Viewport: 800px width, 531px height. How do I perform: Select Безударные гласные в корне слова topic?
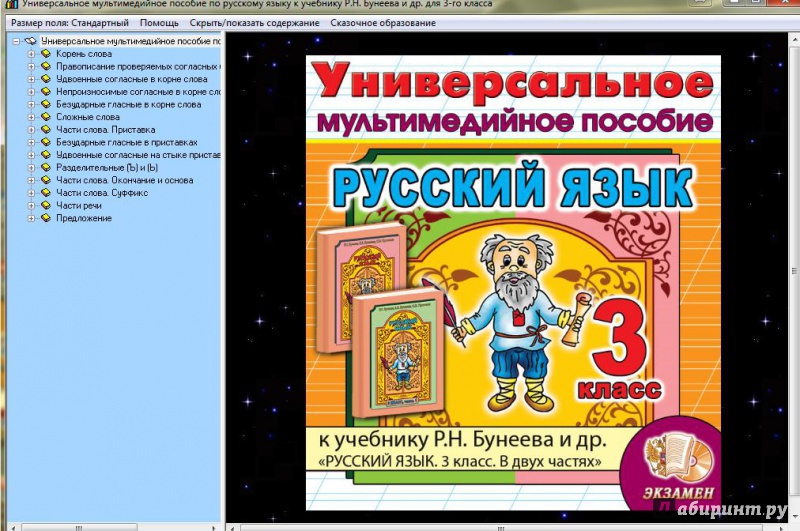pyautogui.click(x=129, y=105)
